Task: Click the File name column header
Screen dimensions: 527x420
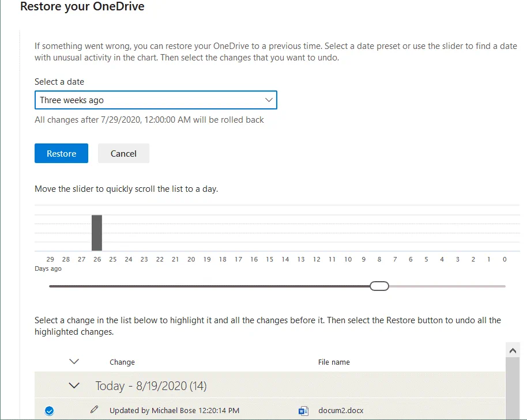Action: (334, 362)
